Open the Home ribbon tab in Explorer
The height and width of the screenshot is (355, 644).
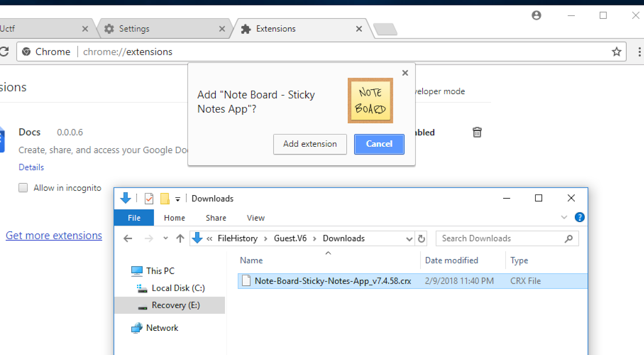174,218
